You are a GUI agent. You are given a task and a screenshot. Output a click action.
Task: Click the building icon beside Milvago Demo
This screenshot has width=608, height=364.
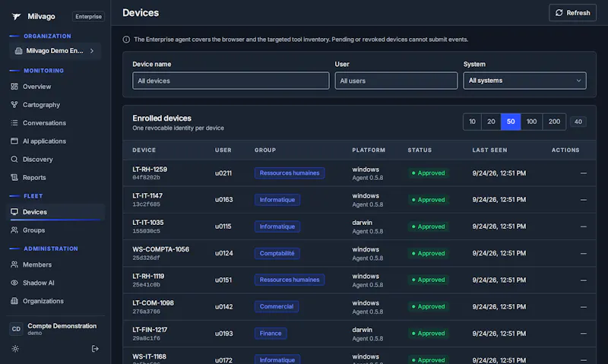(18, 51)
